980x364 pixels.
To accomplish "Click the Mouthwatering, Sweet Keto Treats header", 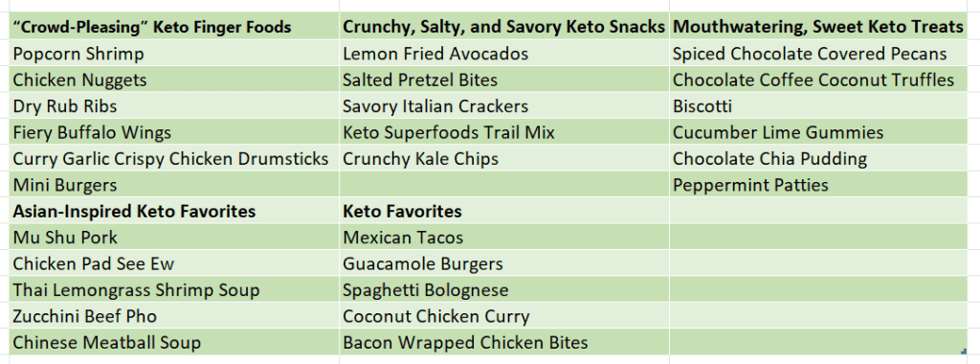I will click(819, 28).
